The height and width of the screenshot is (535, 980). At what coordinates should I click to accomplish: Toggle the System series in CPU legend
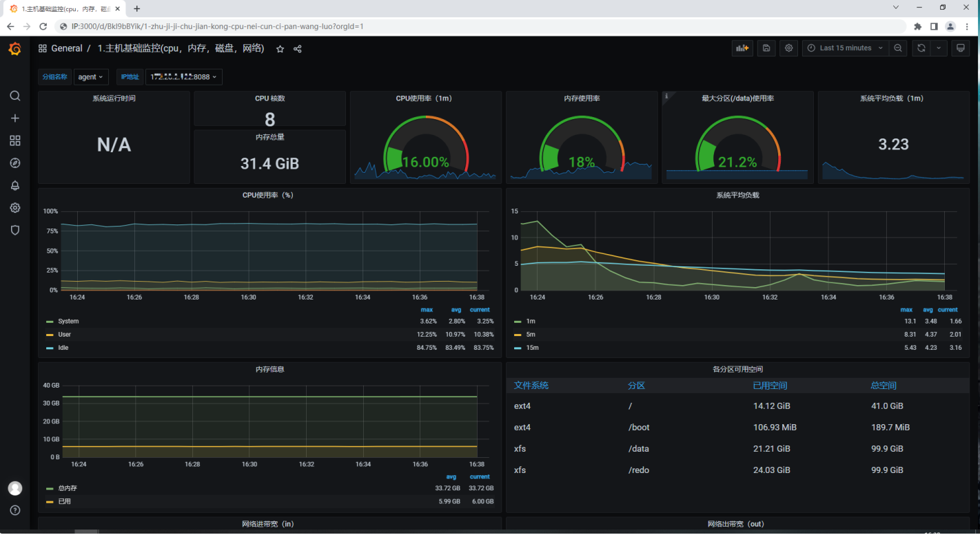(x=68, y=322)
